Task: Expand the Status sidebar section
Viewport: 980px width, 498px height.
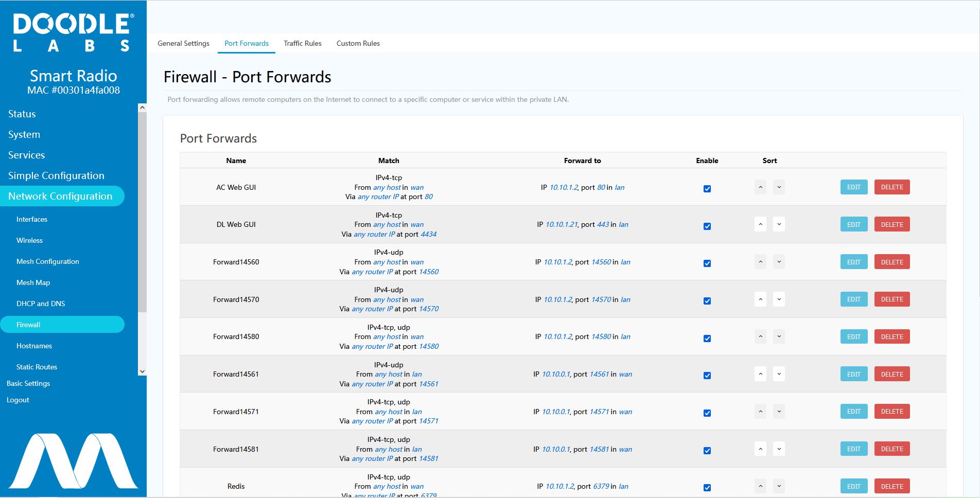Action: coord(22,114)
